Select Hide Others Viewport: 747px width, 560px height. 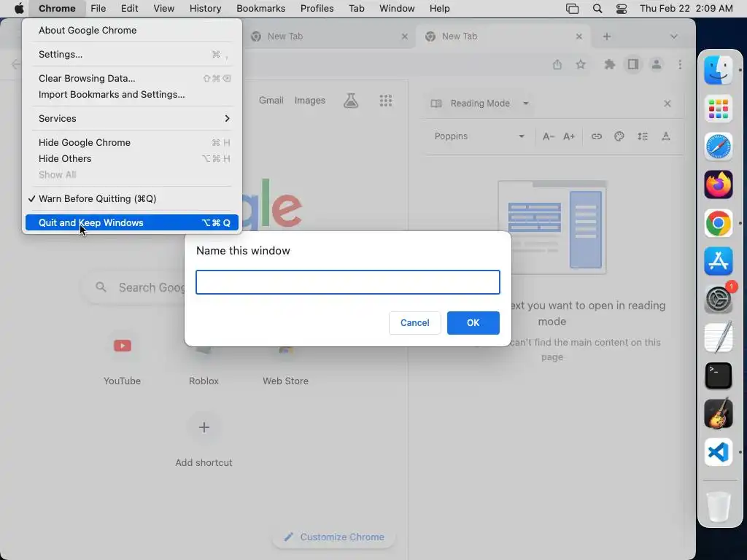coord(132,158)
